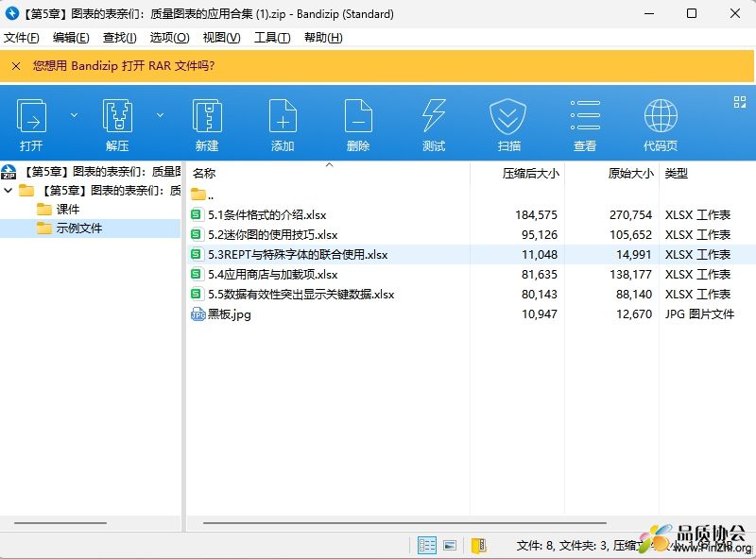Viewport: 756px width, 559px height.
Task: Click the Open (打开) toolbar icon
Action: (31, 115)
